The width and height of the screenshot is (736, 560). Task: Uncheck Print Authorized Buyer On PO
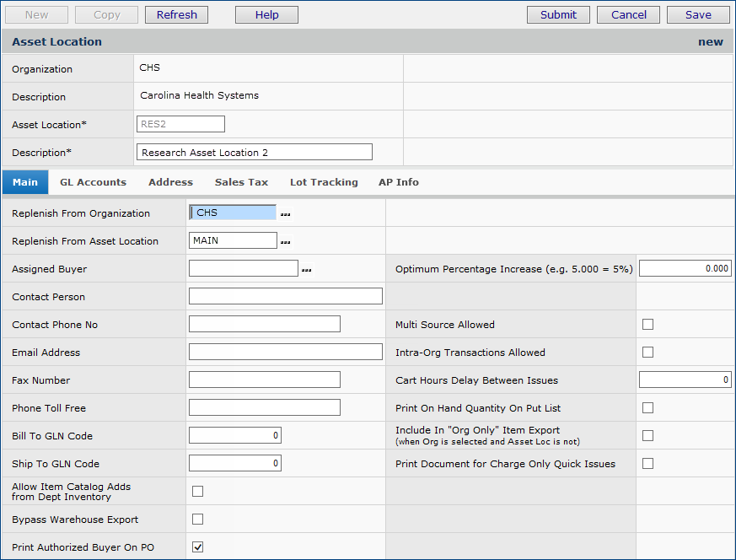point(198,547)
